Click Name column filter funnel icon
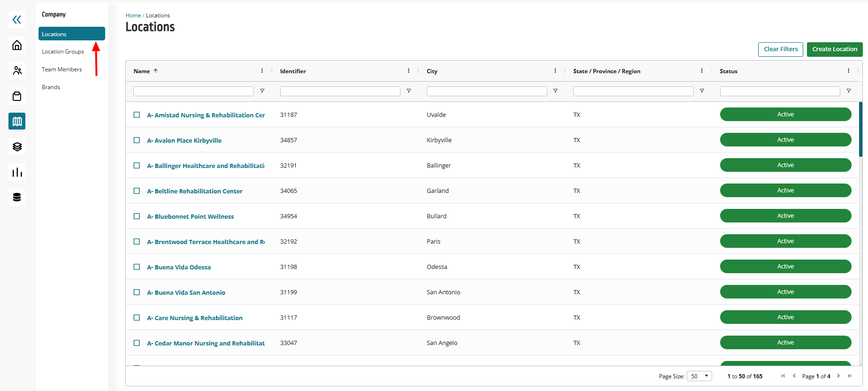868x391 pixels. click(262, 91)
